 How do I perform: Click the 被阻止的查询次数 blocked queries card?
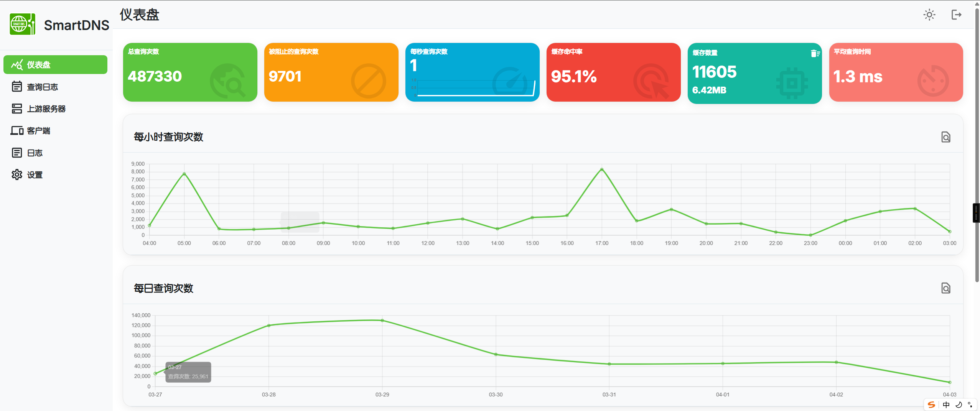coord(331,72)
